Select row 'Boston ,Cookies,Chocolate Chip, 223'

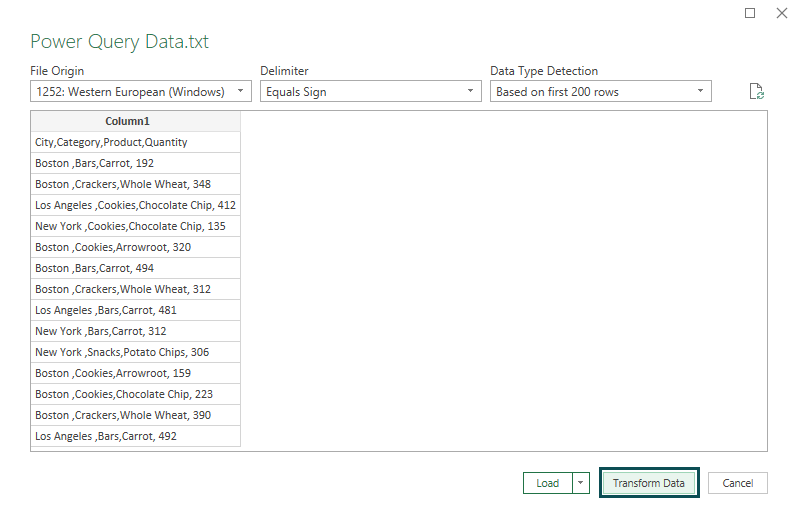135,394
